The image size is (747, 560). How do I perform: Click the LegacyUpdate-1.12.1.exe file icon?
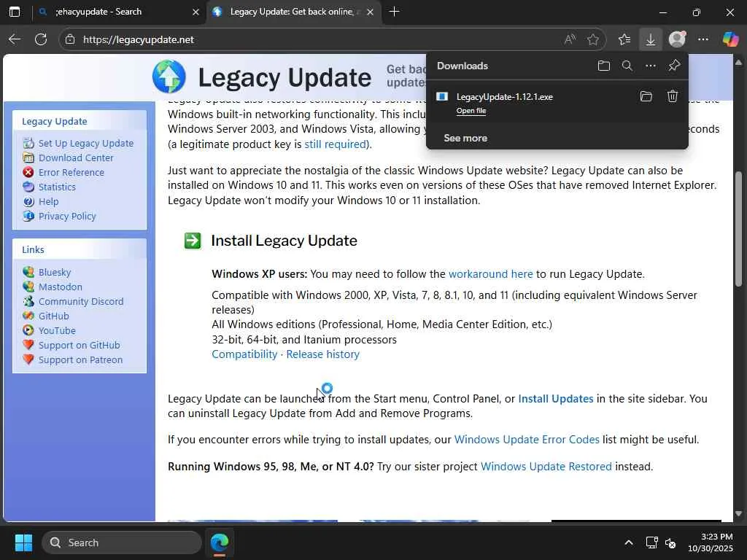click(442, 97)
